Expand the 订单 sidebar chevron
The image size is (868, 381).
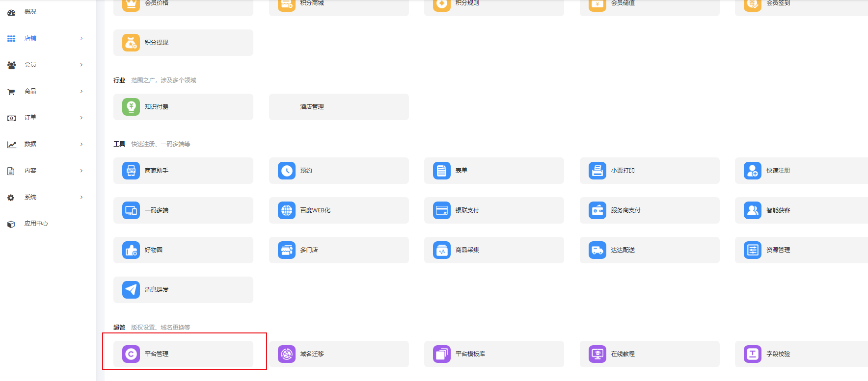tap(81, 118)
